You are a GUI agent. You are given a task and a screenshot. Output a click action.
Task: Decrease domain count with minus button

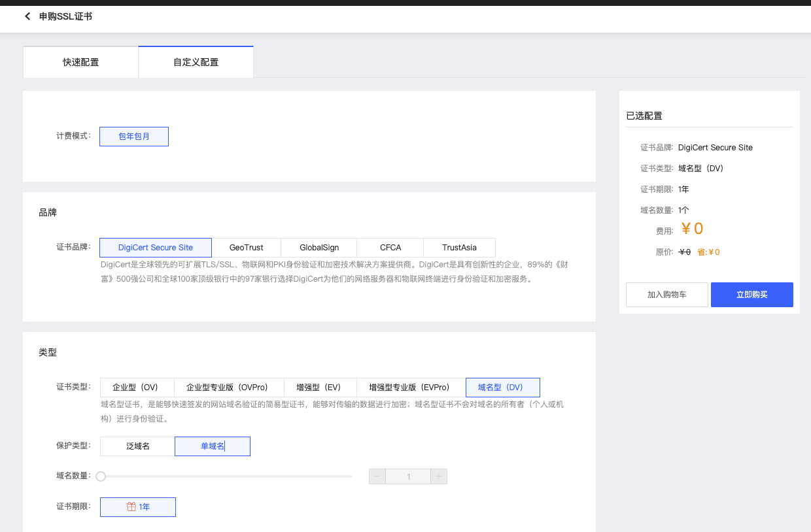coord(377,476)
